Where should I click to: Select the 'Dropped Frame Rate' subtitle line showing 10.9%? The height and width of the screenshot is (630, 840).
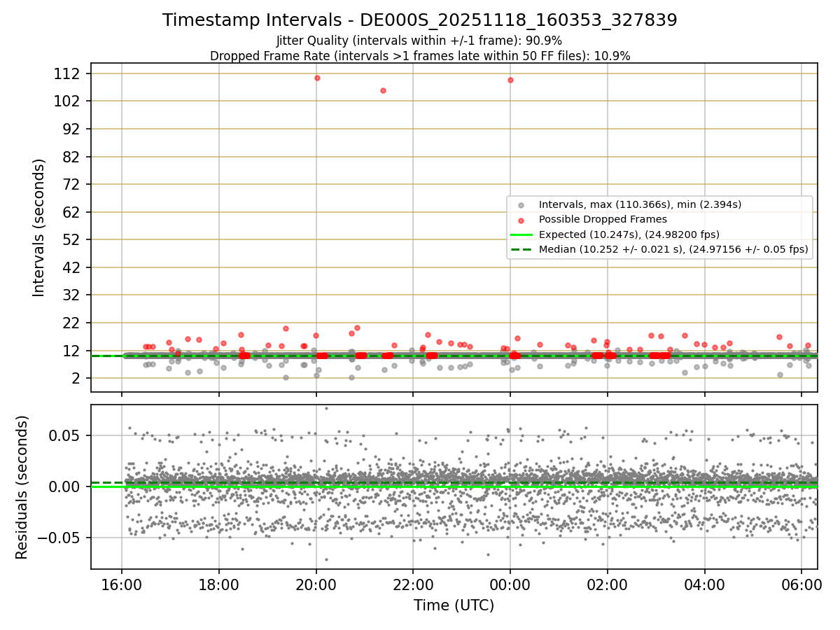[420, 56]
